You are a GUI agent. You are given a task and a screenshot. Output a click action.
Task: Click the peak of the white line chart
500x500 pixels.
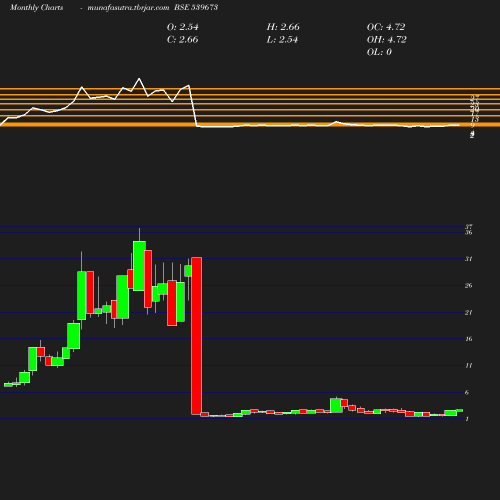pos(139,79)
